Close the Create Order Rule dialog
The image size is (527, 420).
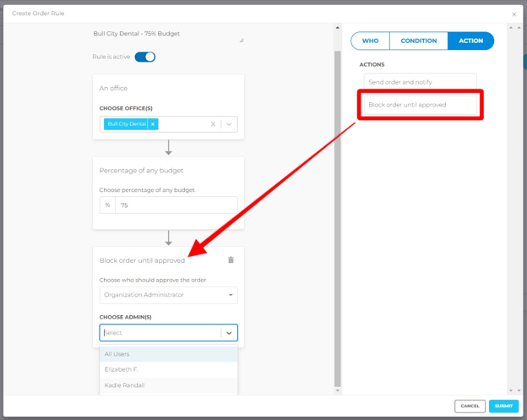coord(513,14)
